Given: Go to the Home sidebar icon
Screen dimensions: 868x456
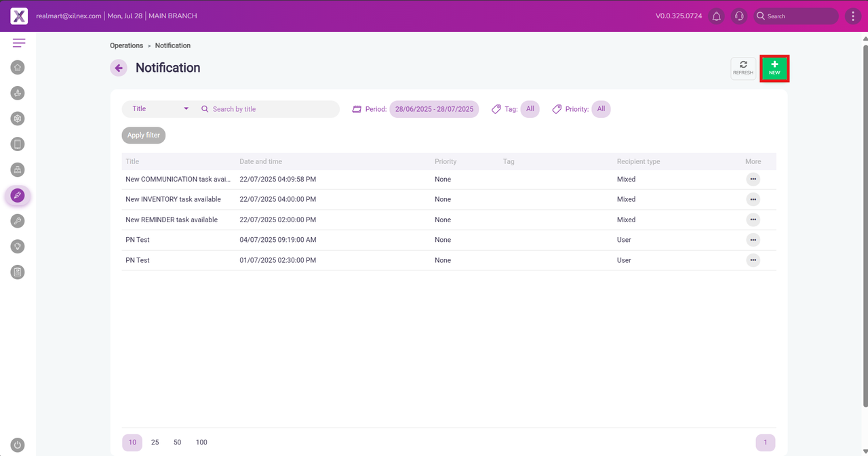Looking at the screenshot, I should coord(18,67).
